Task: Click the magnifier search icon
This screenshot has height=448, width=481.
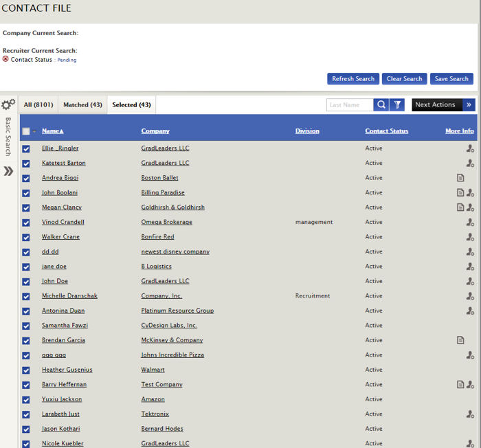Action: pyautogui.click(x=381, y=104)
